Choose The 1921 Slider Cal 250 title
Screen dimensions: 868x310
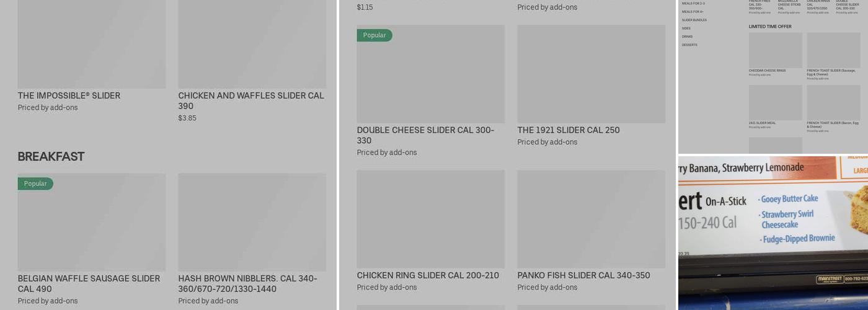pyautogui.click(x=568, y=130)
